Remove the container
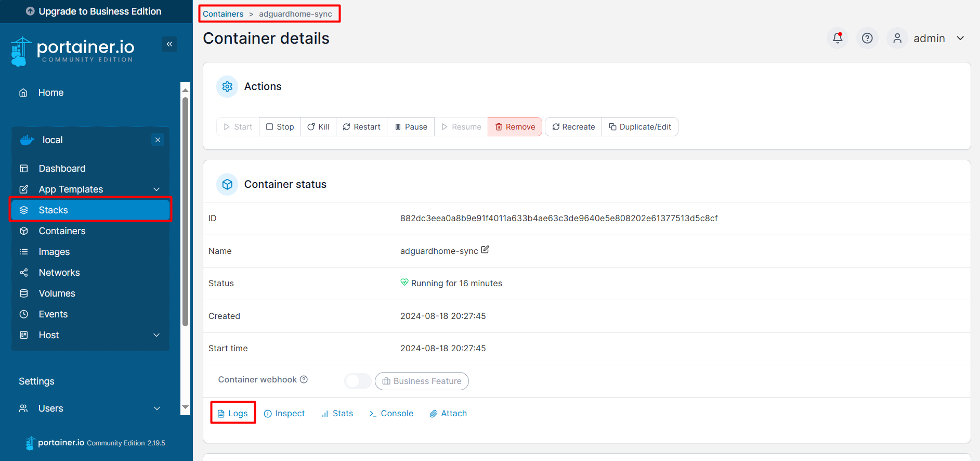 point(515,127)
